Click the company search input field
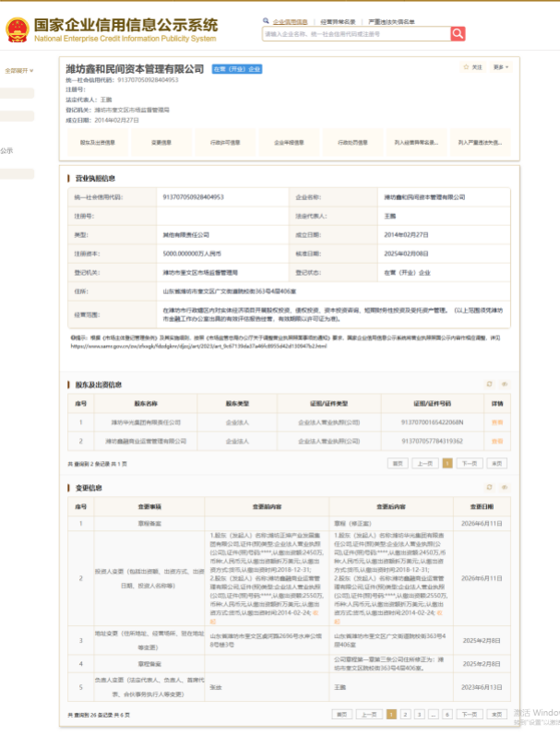 coord(356,34)
